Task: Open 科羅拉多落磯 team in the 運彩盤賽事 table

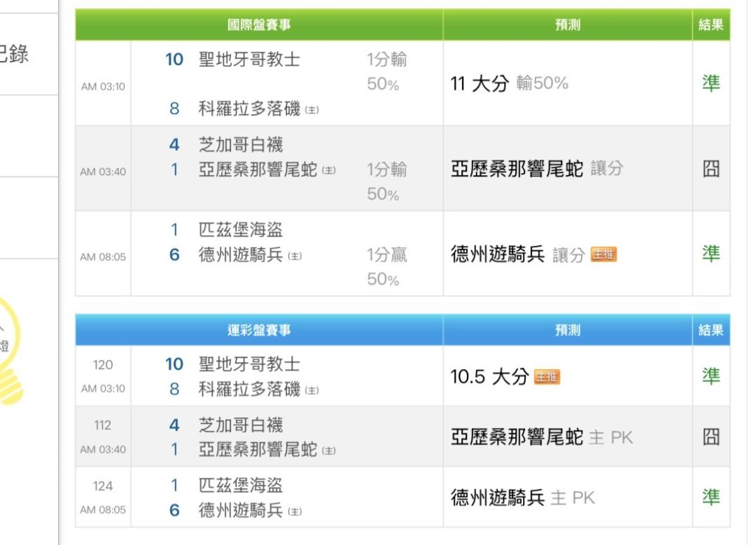Action: click(x=249, y=389)
